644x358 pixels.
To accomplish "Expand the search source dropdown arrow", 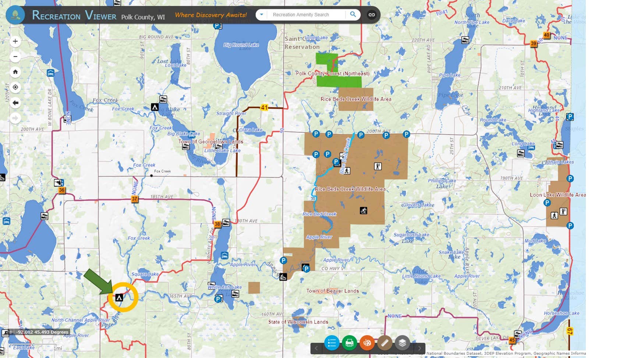I will point(261,15).
